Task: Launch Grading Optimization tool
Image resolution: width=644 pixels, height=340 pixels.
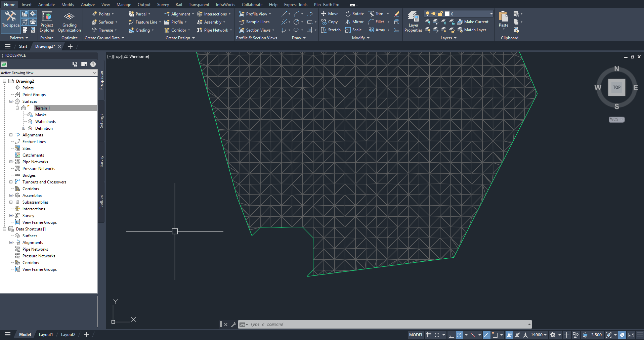Action: click(x=69, y=22)
